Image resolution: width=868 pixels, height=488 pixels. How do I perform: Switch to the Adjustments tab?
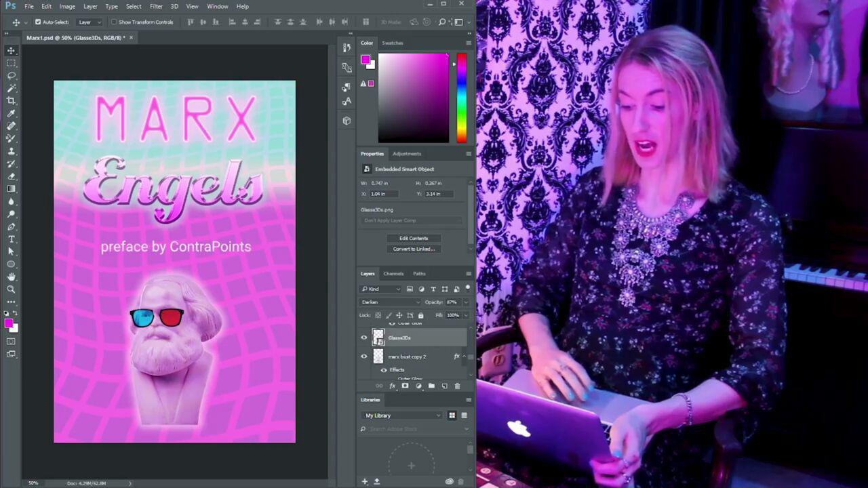click(407, 154)
